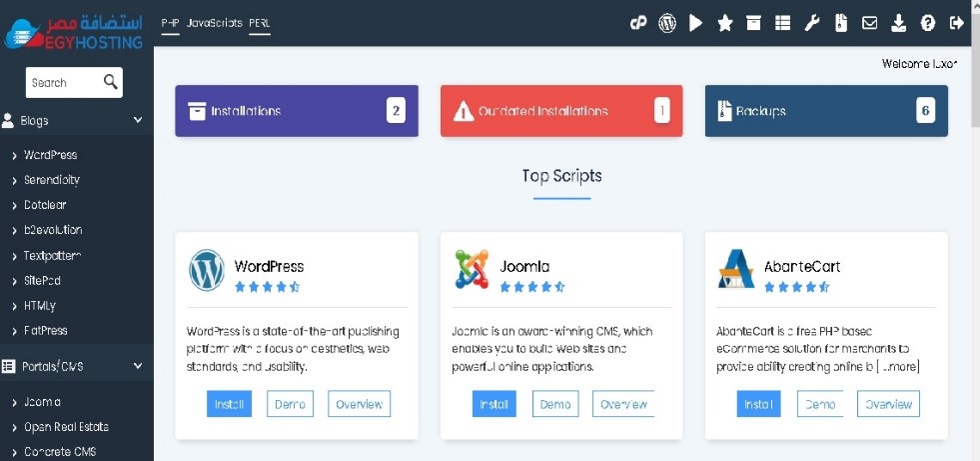Screen dimensions: 980x461
Task: Open script demos via play icon
Action: pos(696,23)
